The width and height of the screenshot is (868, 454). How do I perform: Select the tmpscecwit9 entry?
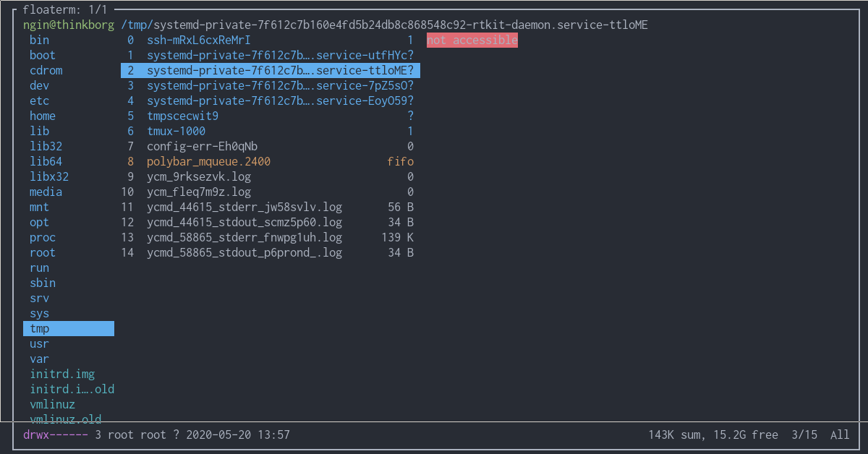tap(182, 116)
